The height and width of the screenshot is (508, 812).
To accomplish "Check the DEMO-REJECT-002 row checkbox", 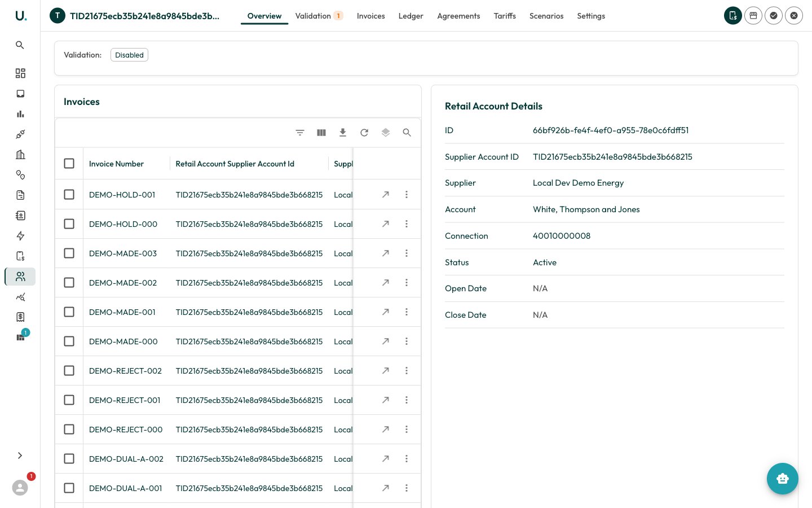I will tap(69, 371).
